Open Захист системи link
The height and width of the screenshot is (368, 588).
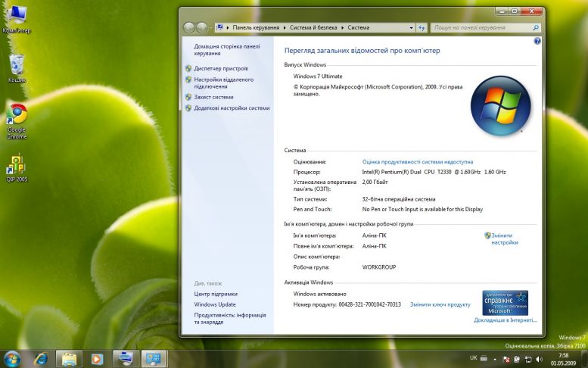[x=213, y=97]
